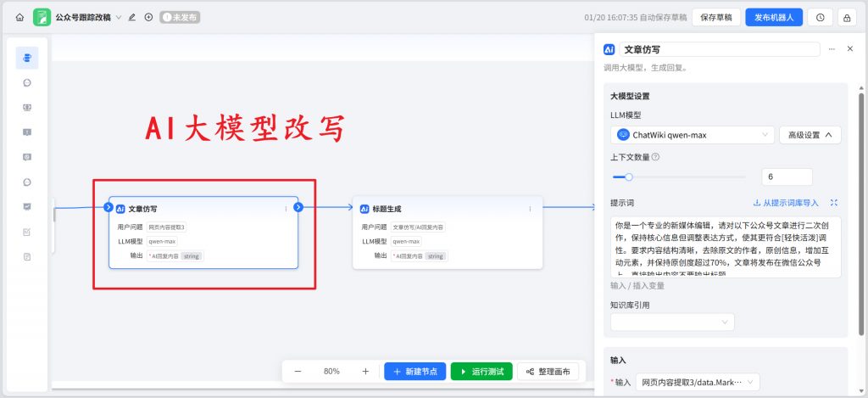
Task: Click the settings panel vertical scrollbar
Action: 861,213
